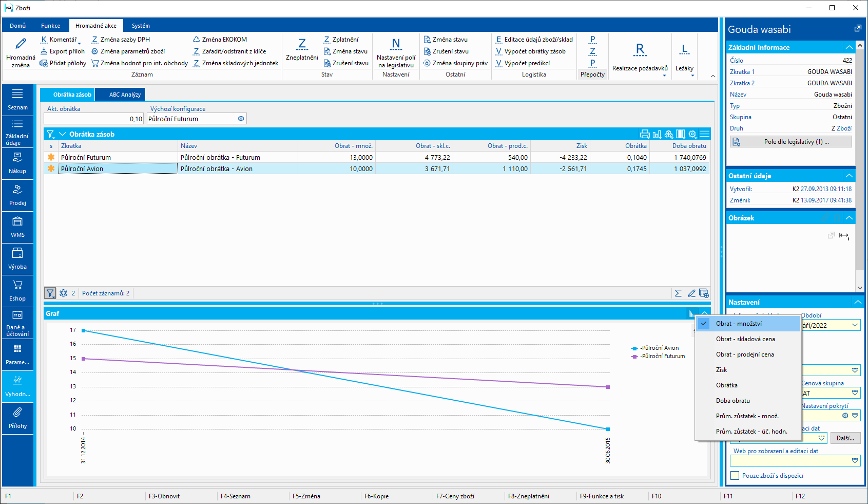Enable Pouze zboží s dispozicí checkbox

coord(735,476)
